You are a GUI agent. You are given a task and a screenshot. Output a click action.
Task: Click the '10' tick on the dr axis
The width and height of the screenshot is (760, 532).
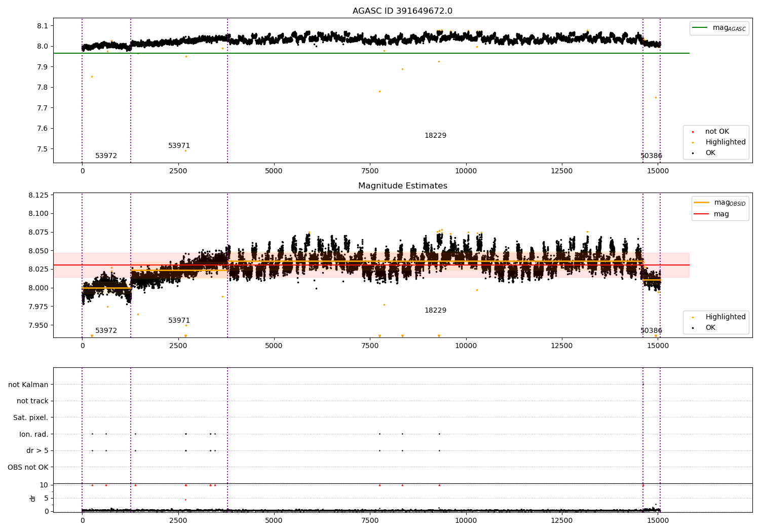point(44,485)
